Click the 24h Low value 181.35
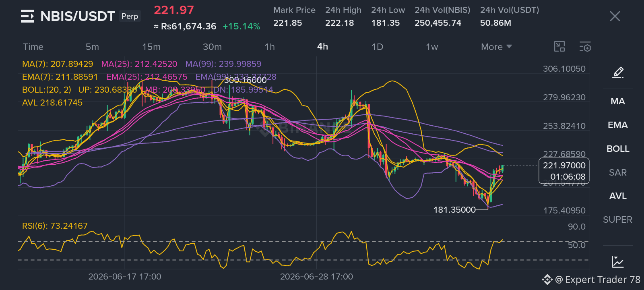644x290 pixels. coord(386,23)
